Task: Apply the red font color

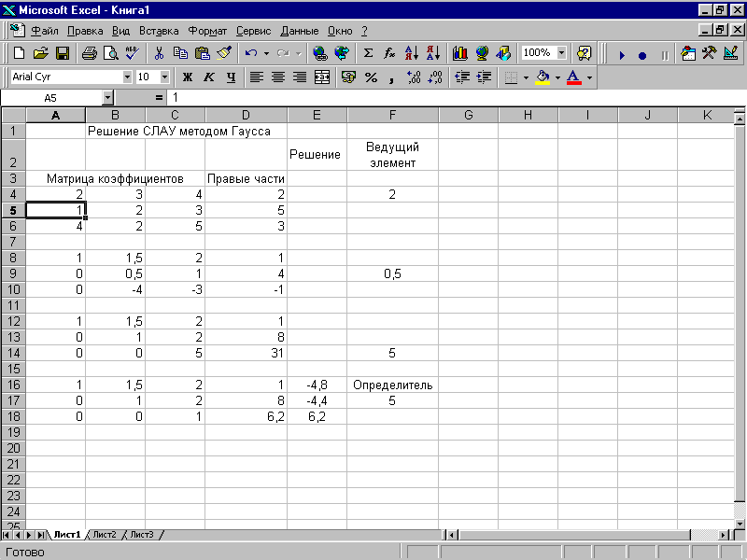Action: [x=574, y=77]
